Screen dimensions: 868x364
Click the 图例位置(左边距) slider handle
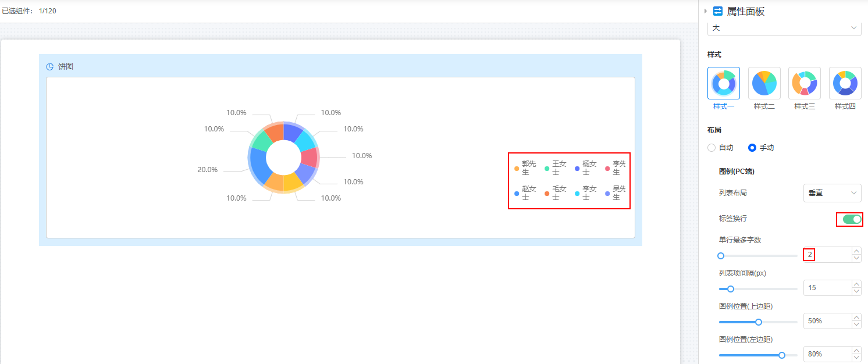click(782, 355)
